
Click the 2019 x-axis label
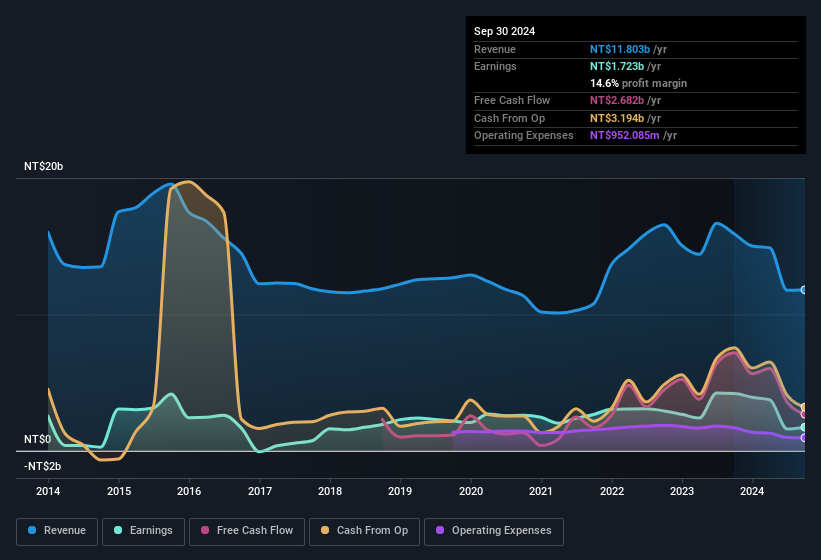(400, 491)
